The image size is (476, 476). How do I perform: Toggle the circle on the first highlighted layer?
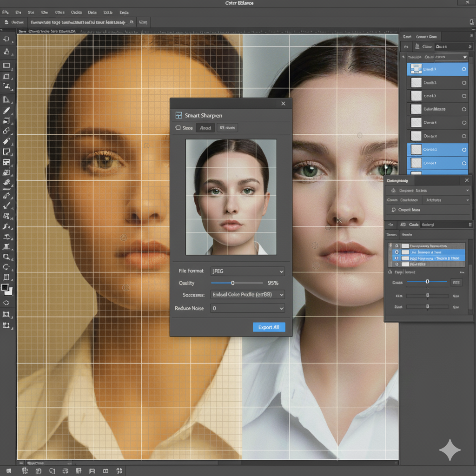[463, 69]
